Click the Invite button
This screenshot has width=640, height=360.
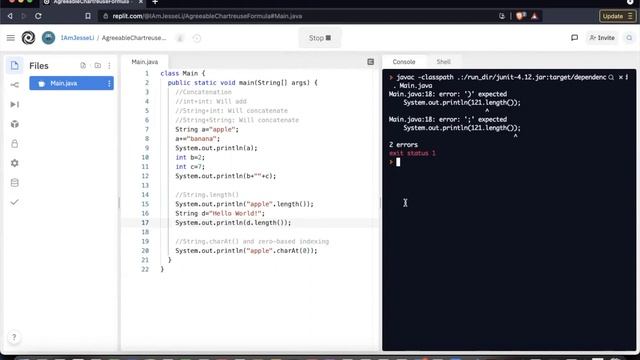(x=602, y=38)
